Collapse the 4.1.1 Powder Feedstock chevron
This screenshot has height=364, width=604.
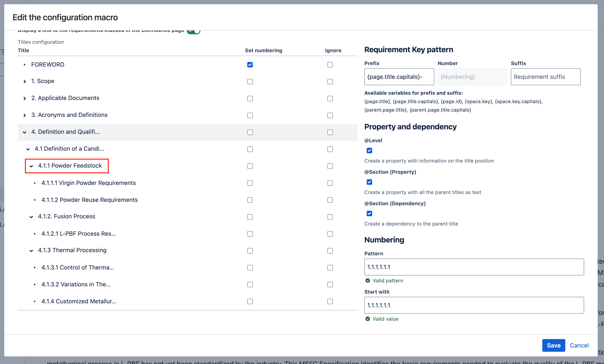click(31, 166)
